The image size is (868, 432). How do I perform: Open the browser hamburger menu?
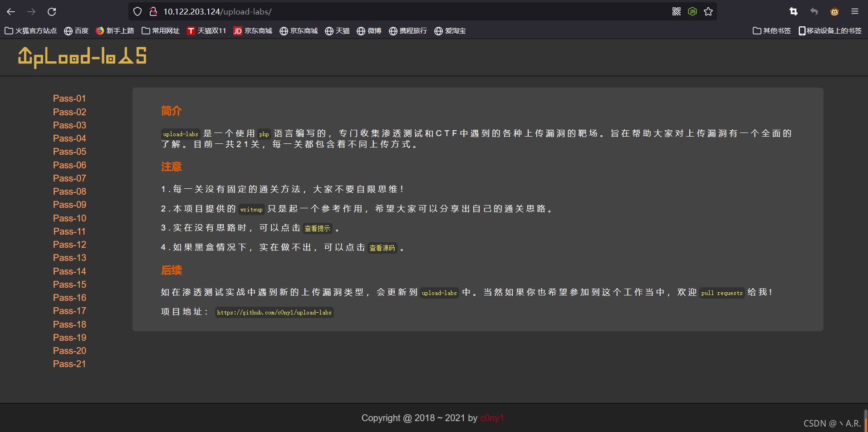tap(855, 12)
